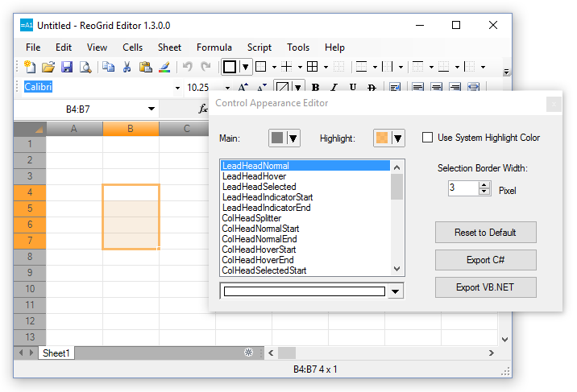Screen dimensions: 577x392
Task: Click the Print Preview icon
Action: click(85, 67)
